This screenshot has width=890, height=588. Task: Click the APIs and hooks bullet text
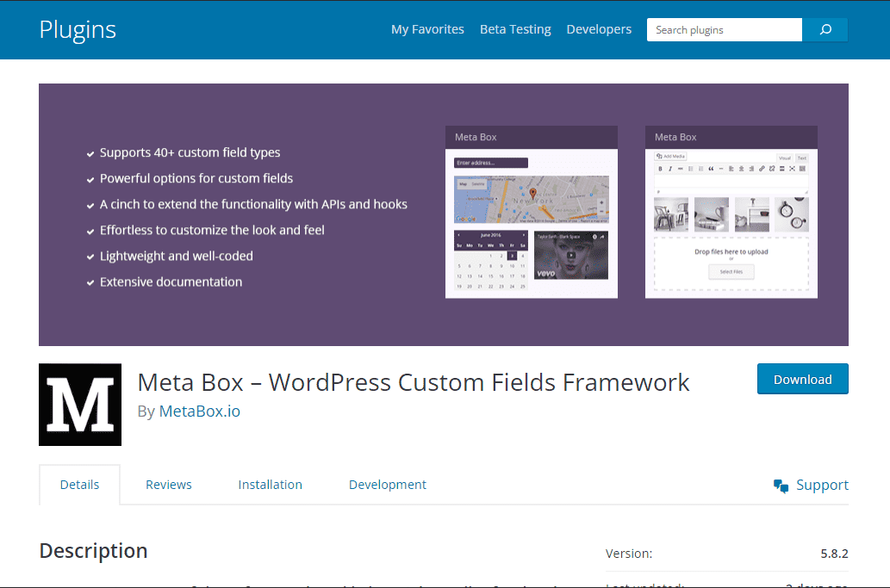(x=253, y=204)
